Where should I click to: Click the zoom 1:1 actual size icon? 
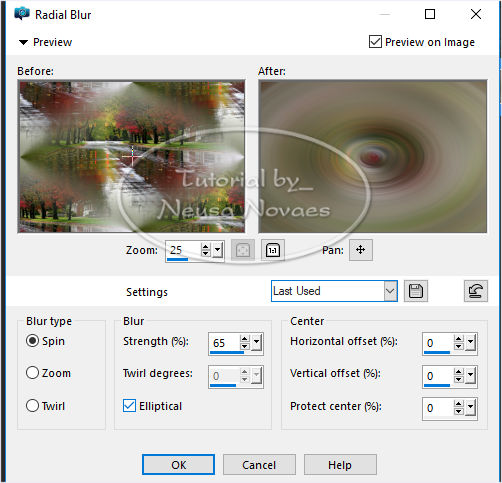(x=273, y=250)
